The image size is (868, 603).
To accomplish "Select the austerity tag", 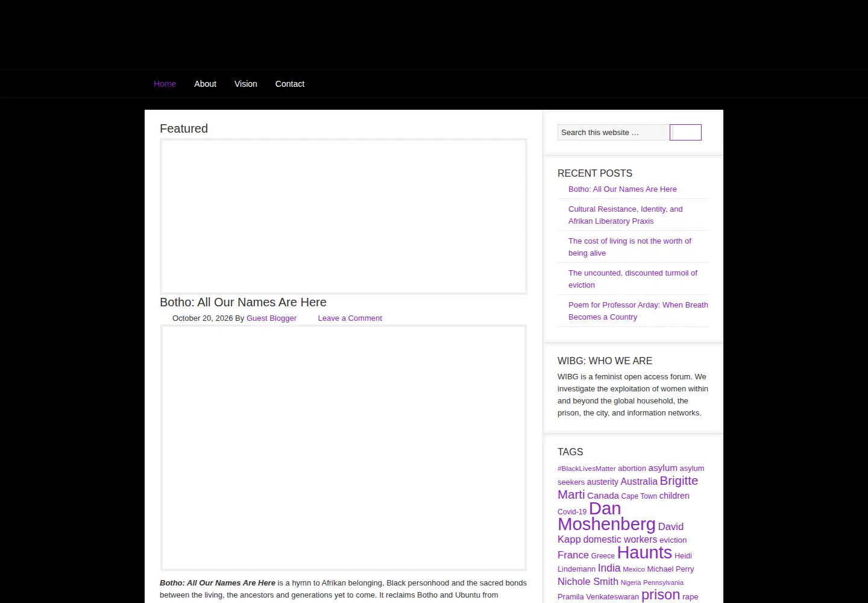I will (602, 482).
